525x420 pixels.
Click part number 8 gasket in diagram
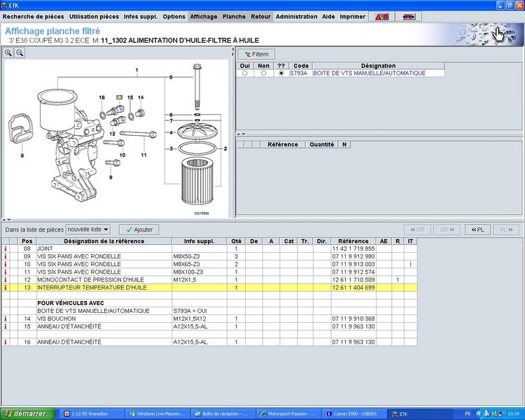tap(21, 129)
